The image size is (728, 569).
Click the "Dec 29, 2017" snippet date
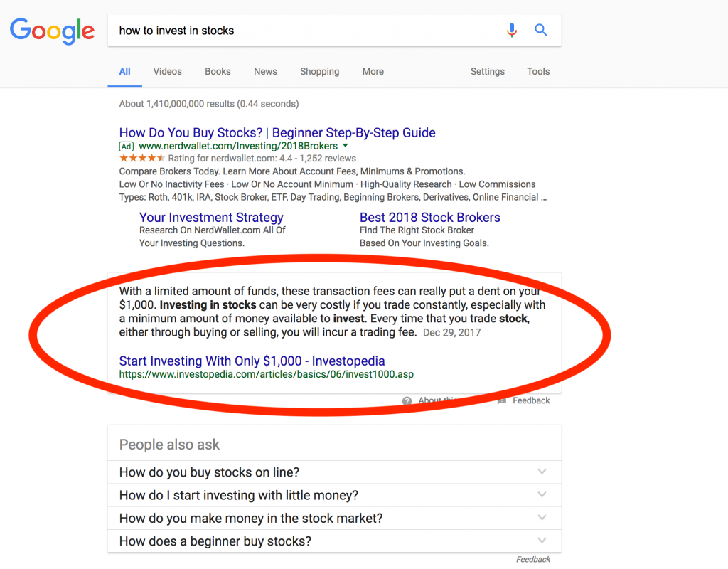click(x=451, y=333)
